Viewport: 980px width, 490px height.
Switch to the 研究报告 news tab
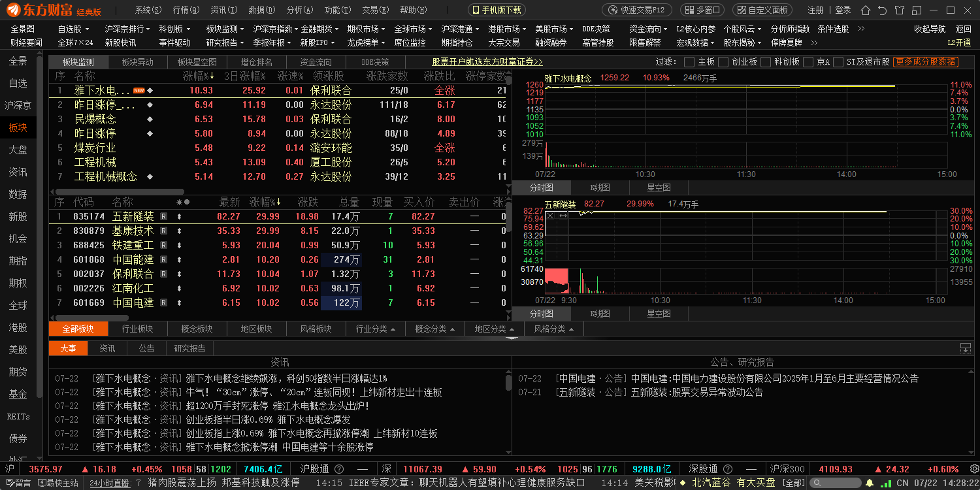point(189,348)
